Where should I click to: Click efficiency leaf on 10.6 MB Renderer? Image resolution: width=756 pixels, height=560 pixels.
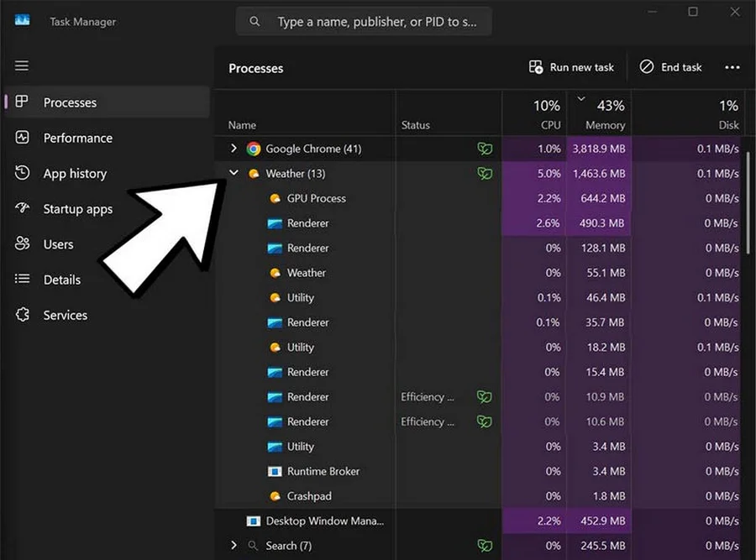[x=485, y=421]
